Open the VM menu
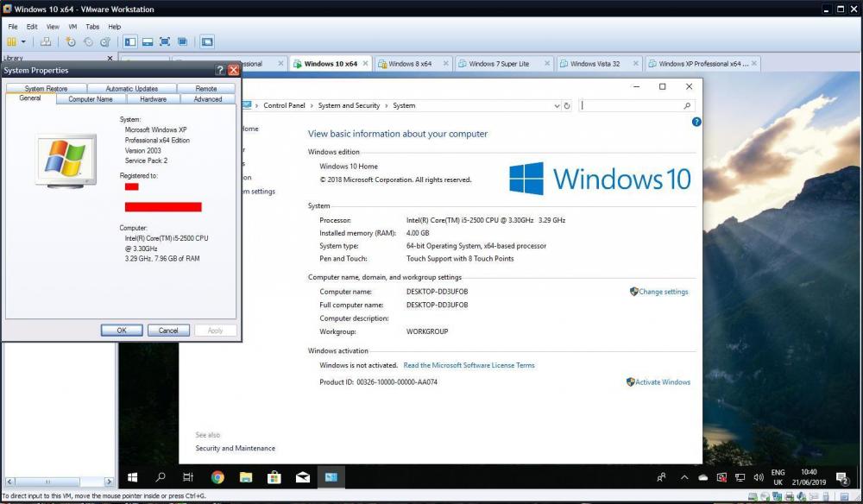 click(x=72, y=27)
